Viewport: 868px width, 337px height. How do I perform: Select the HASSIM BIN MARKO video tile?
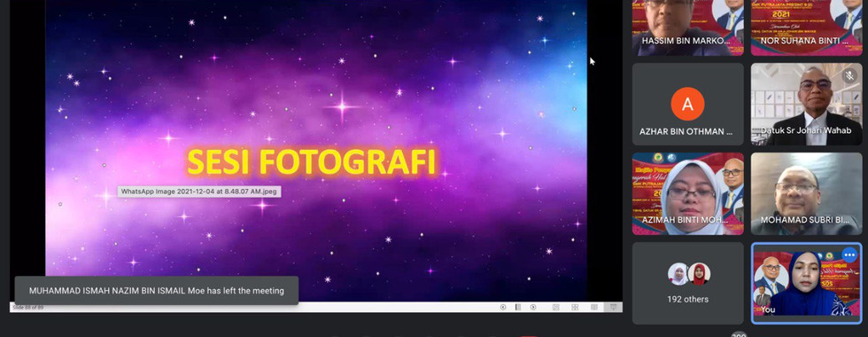coord(687,27)
